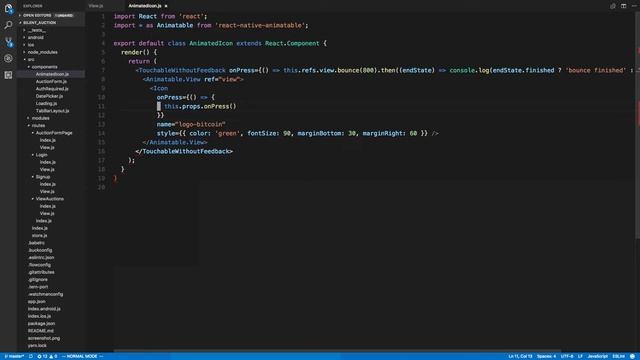Click the master branch indicator in the status bar
Screen dimensions: 640x360
click(x=14, y=356)
